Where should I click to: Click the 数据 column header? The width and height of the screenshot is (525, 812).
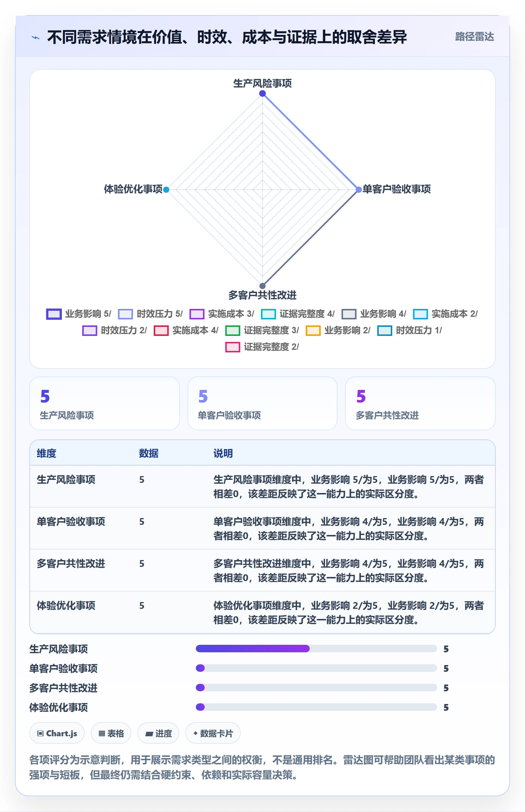(x=149, y=453)
